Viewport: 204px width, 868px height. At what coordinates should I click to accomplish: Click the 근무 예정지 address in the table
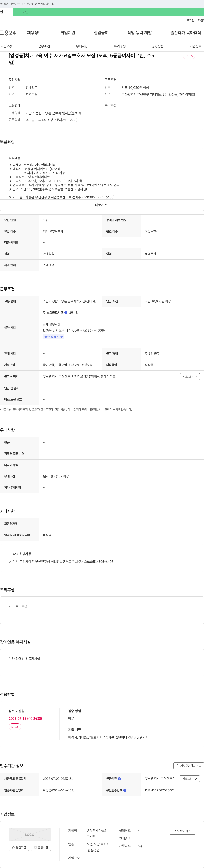(x=80, y=376)
